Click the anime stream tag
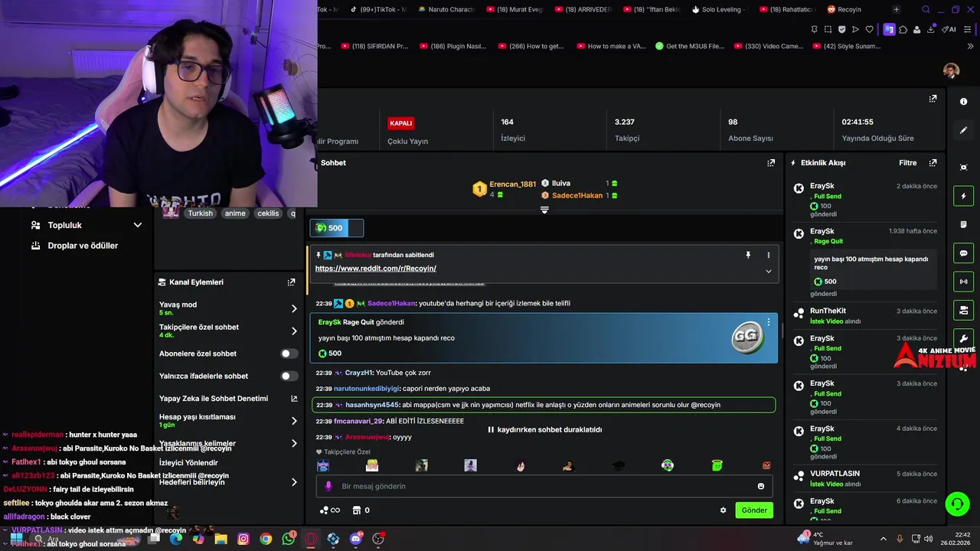980x551 pixels. click(x=235, y=214)
